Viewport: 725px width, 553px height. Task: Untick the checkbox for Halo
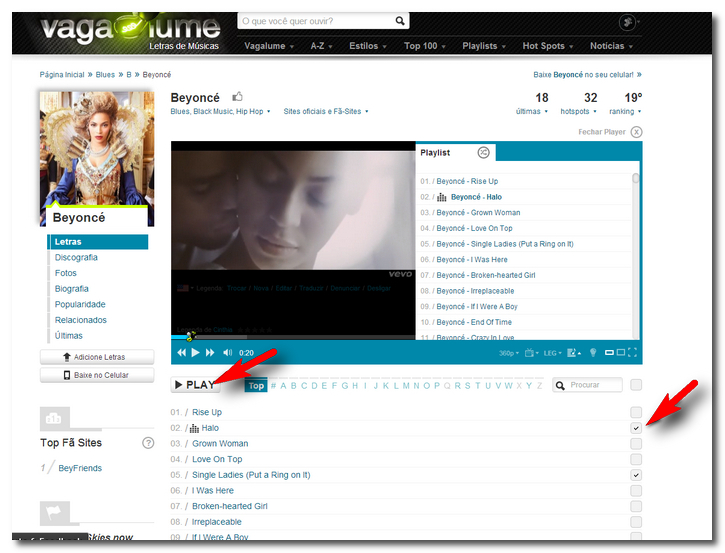636,428
